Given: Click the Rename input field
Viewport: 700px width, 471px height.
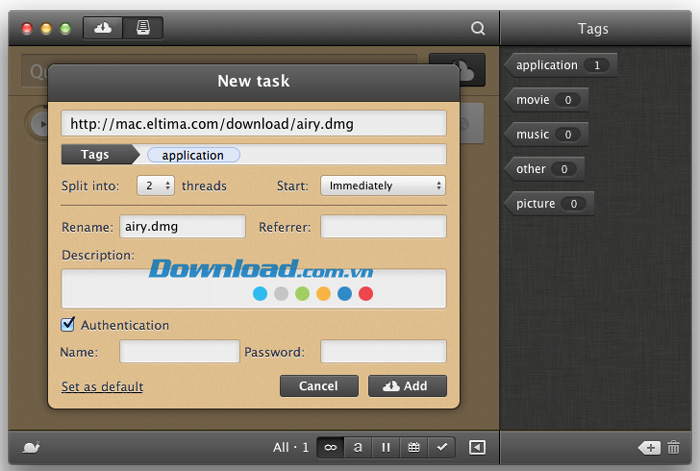Looking at the screenshot, I should click(182, 227).
